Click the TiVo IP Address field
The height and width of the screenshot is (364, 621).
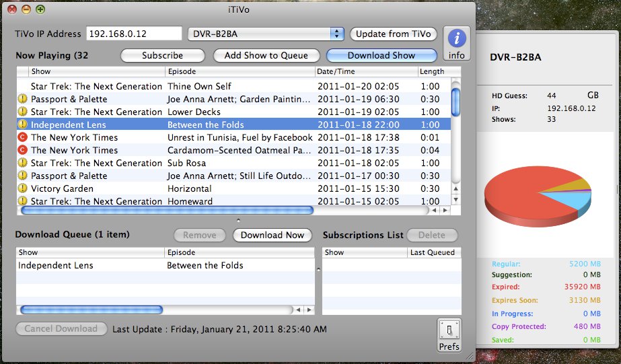tap(134, 34)
